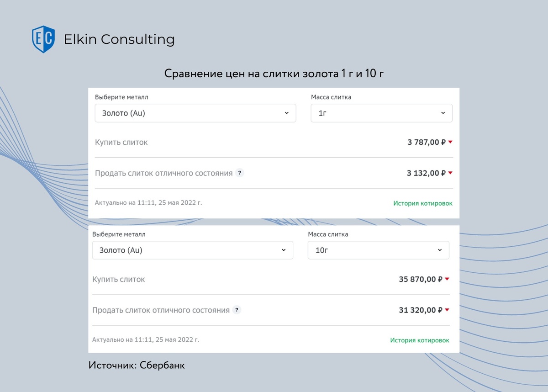Viewport: 548px width, 392px height.
Task: Select the sell price 3 132,00 ₽
Action: click(426, 173)
